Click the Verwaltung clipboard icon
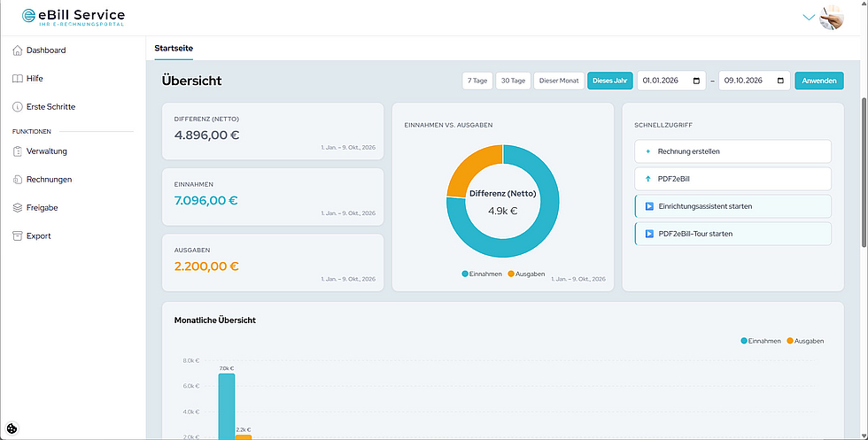This screenshot has height=440, width=868. [x=18, y=151]
